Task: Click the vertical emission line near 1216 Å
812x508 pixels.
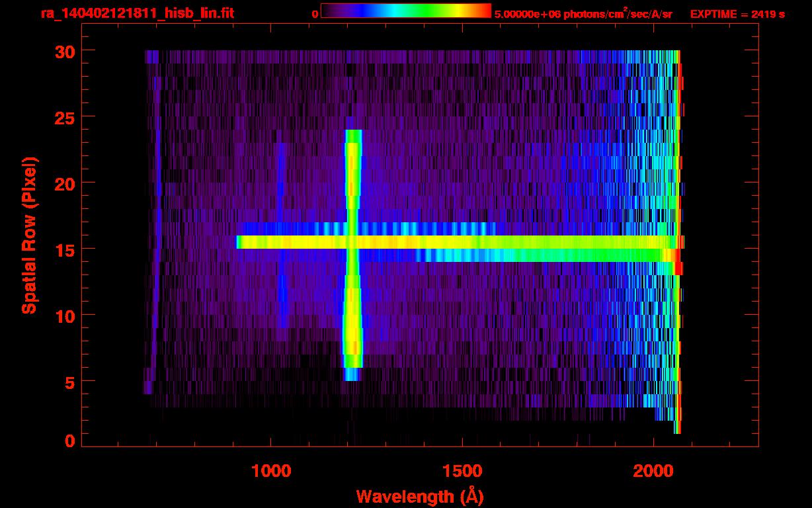Action: tap(352, 255)
